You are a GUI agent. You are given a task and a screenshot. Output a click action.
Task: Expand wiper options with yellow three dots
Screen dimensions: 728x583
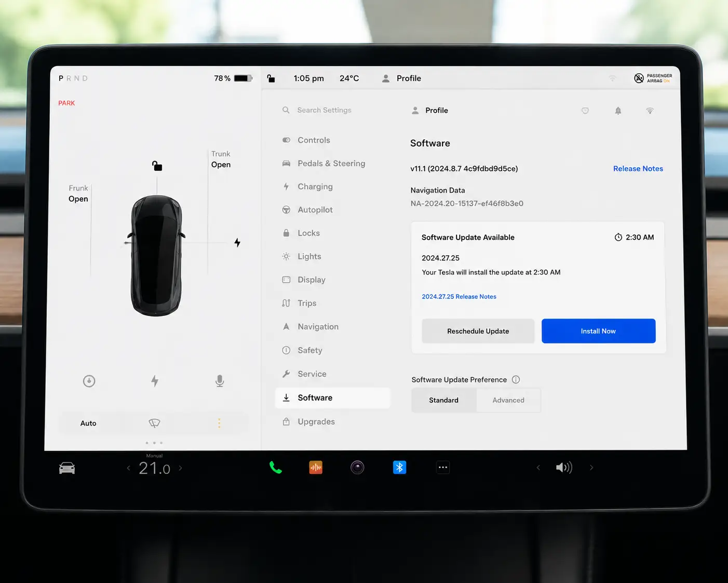[219, 423]
